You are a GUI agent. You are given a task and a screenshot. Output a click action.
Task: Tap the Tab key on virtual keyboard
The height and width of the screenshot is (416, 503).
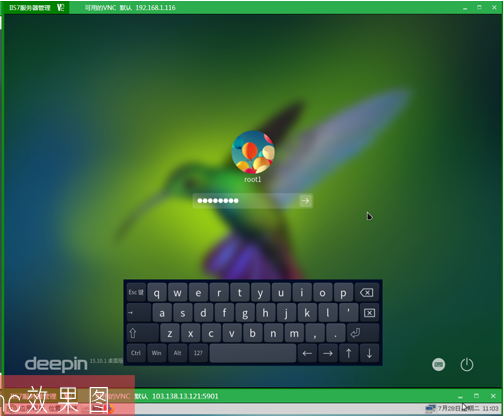click(139, 313)
